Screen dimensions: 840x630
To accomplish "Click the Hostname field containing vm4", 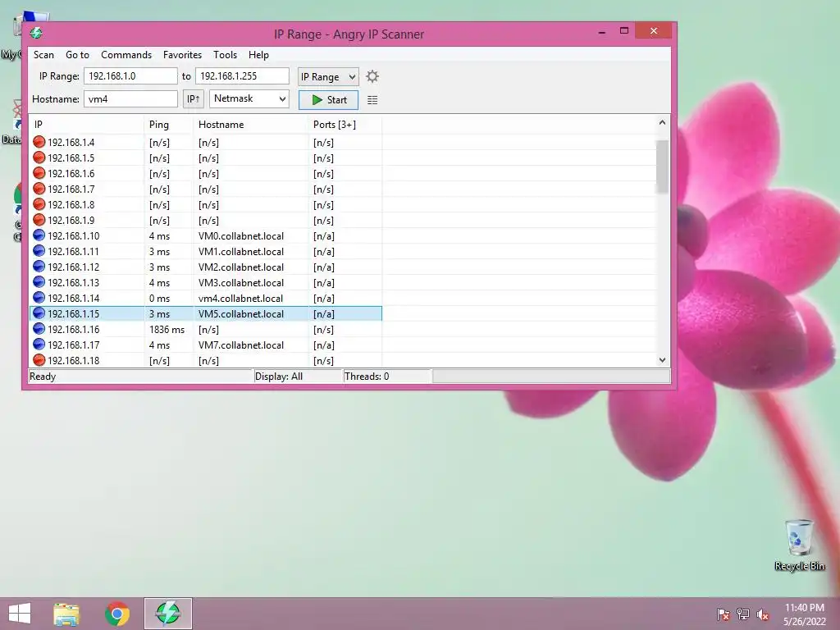I will 130,99.
